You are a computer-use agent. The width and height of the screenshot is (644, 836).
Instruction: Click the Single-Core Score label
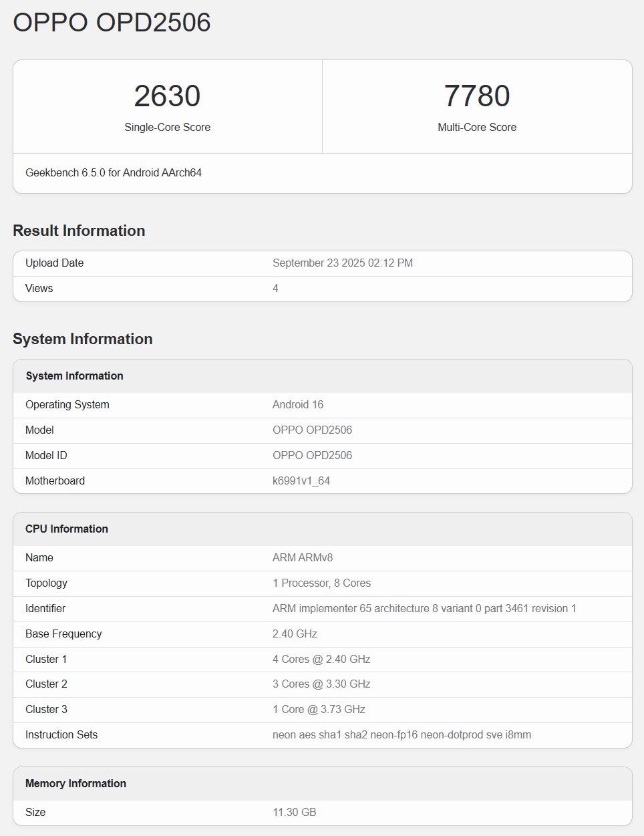[x=167, y=127]
